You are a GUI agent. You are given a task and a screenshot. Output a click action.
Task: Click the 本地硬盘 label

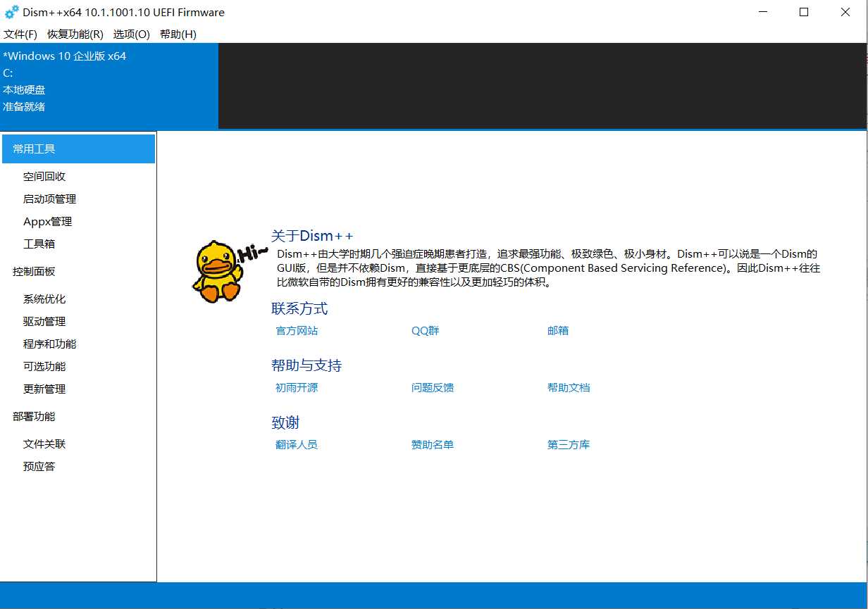pos(24,90)
